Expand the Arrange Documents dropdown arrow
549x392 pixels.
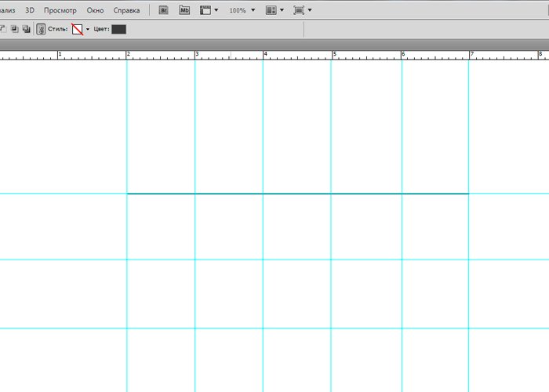coord(282,11)
